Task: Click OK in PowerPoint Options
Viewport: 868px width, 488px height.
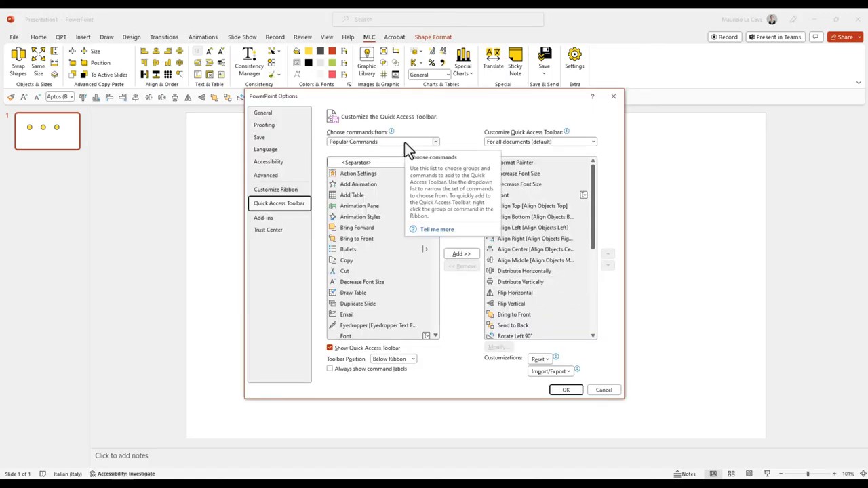Action: tap(566, 390)
